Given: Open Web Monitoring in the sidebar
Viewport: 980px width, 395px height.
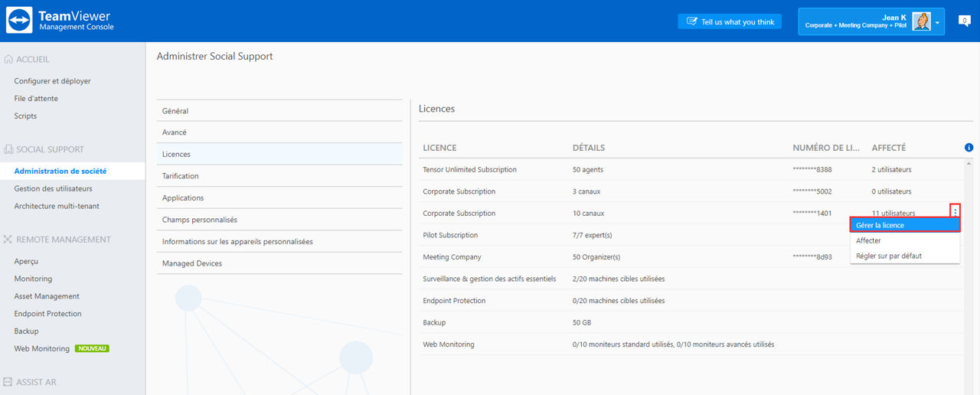Looking at the screenshot, I should (41, 349).
